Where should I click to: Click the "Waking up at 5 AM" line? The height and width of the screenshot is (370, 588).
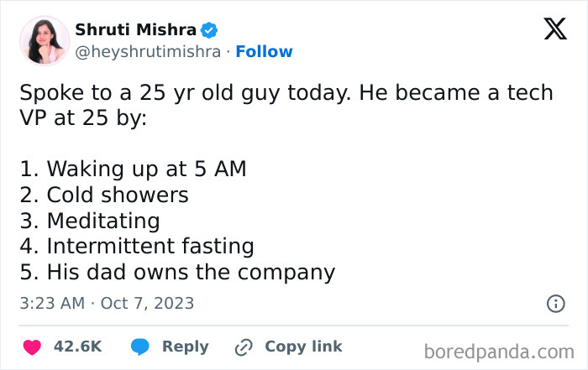click(133, 168)
